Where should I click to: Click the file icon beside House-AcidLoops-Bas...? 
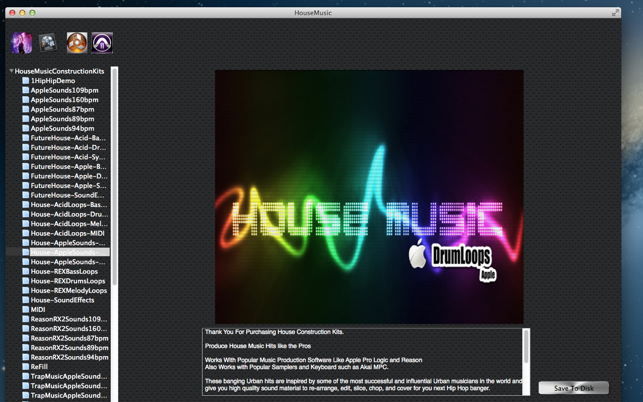coord(25,205)
